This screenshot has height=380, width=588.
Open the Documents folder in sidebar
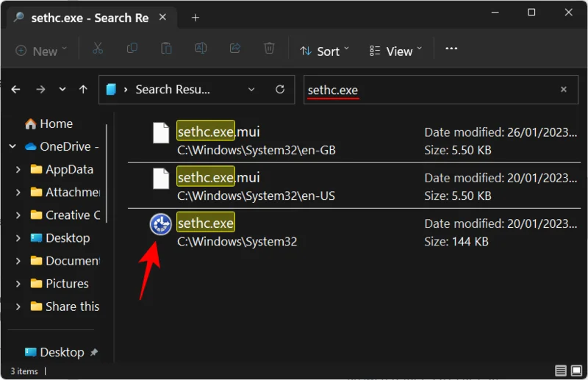click(65, 261)
